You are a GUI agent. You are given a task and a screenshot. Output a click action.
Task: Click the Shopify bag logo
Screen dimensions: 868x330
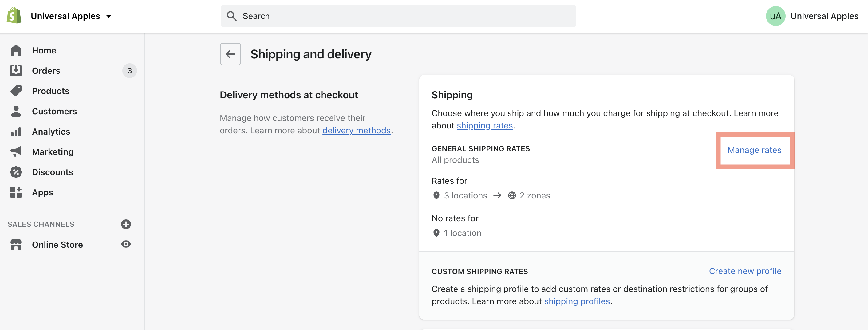coord(14,16)
